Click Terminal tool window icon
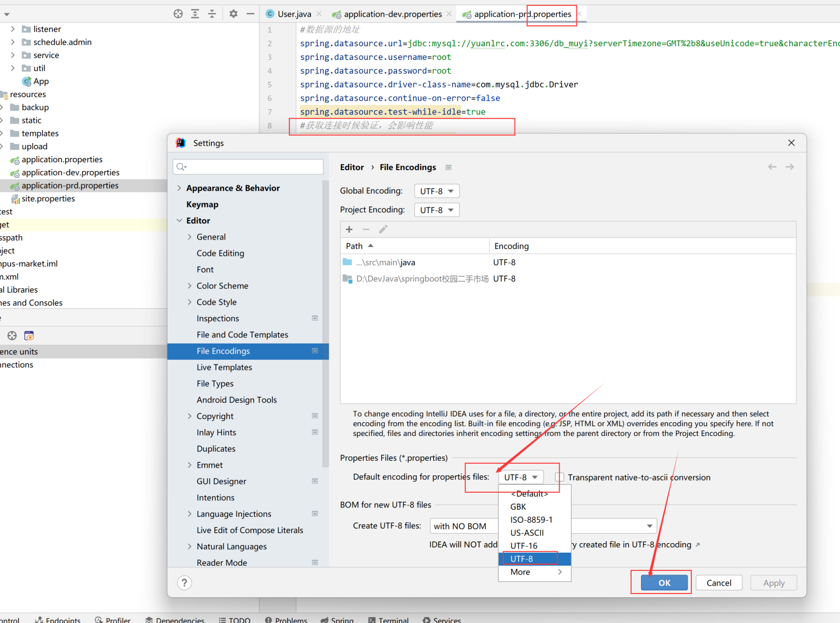840x623 pixels. coord(372,620)
